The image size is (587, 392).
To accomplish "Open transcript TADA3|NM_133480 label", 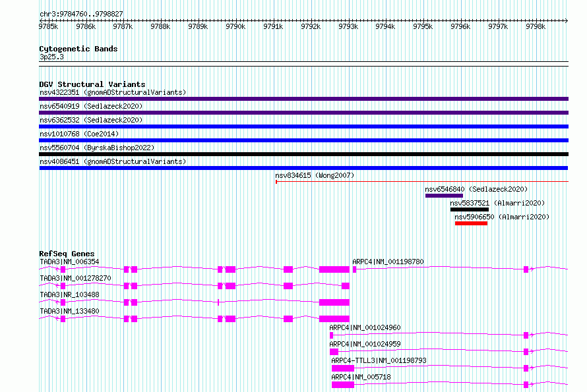I will [69, 311].
